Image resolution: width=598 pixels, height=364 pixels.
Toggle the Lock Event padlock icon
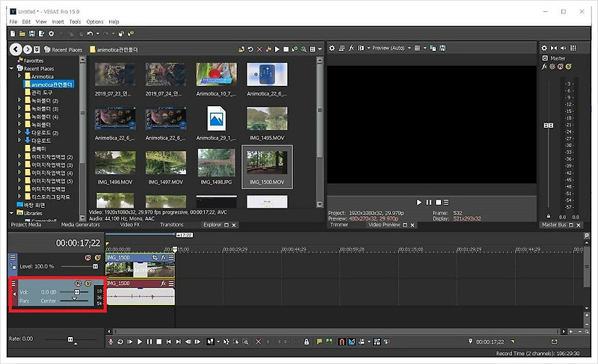click(306, 342)
